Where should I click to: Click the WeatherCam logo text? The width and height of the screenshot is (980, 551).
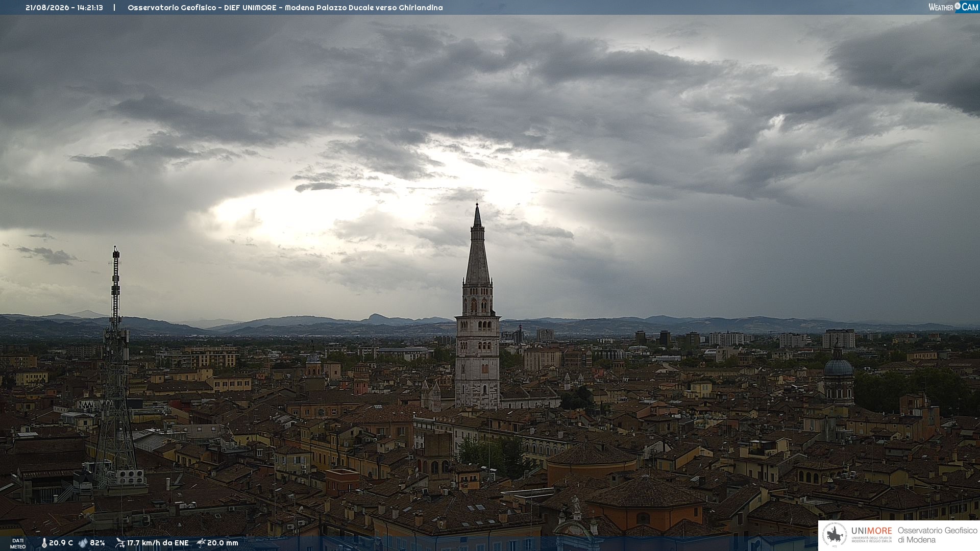[953, 7]
